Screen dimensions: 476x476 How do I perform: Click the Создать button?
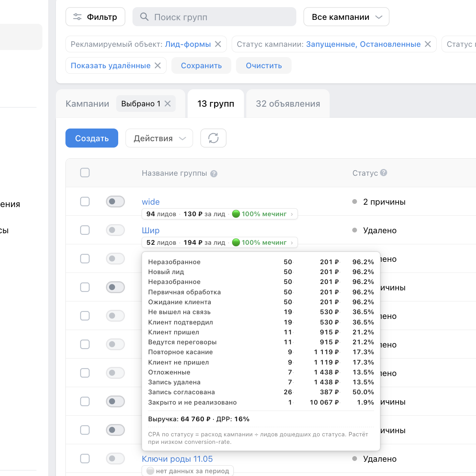(x=92, y=138)
